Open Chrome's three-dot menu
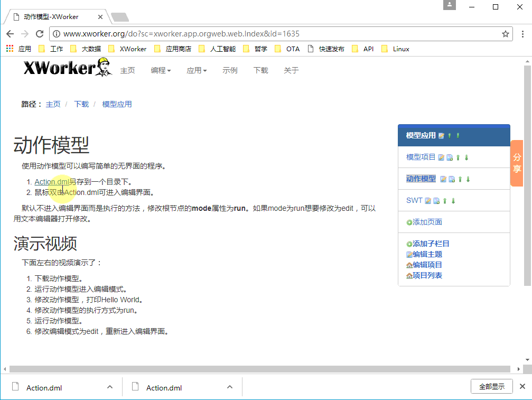This screenshot has width=532, height=400. coord(522,34)
